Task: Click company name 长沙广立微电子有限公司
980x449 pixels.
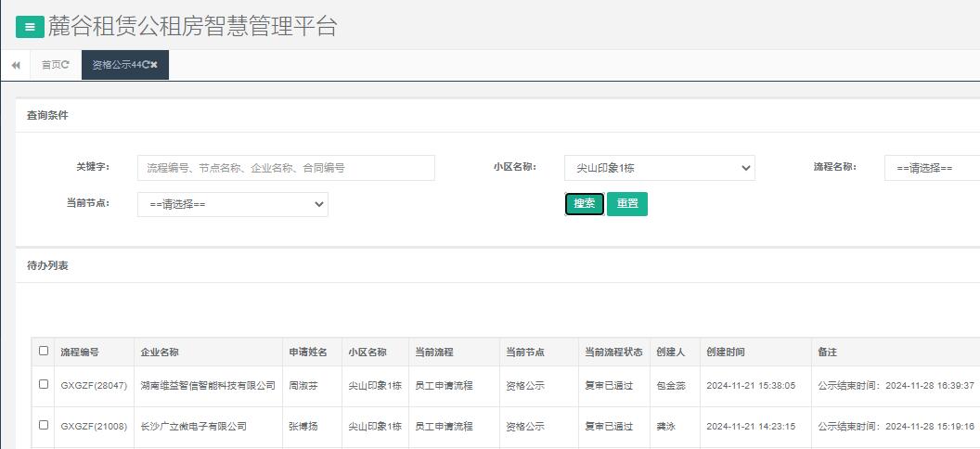Action: [x=193, y=426]
